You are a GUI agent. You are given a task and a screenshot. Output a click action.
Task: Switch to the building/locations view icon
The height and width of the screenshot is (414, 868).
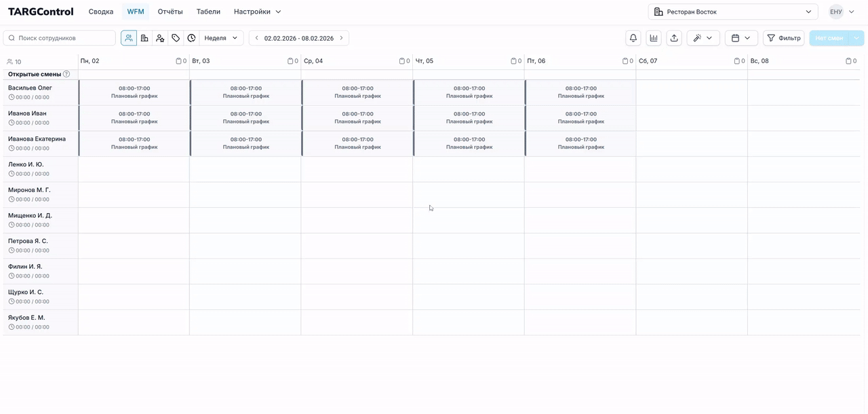(144, 38)
